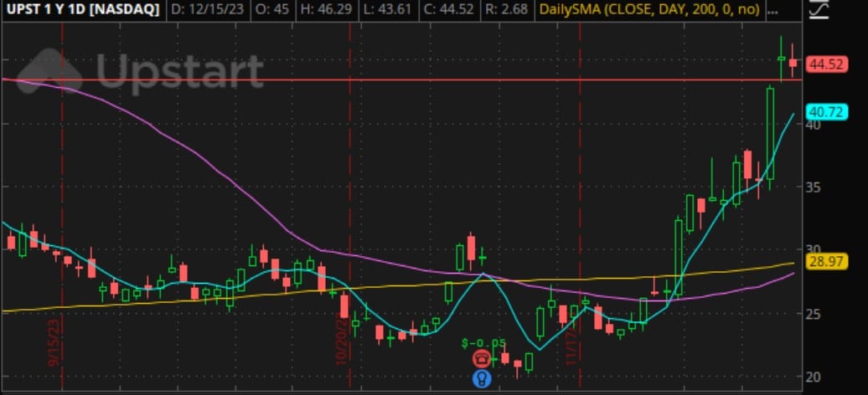Select the cyan 40.72 moving average bubble
868x395 pixels.
click(828, 112)
